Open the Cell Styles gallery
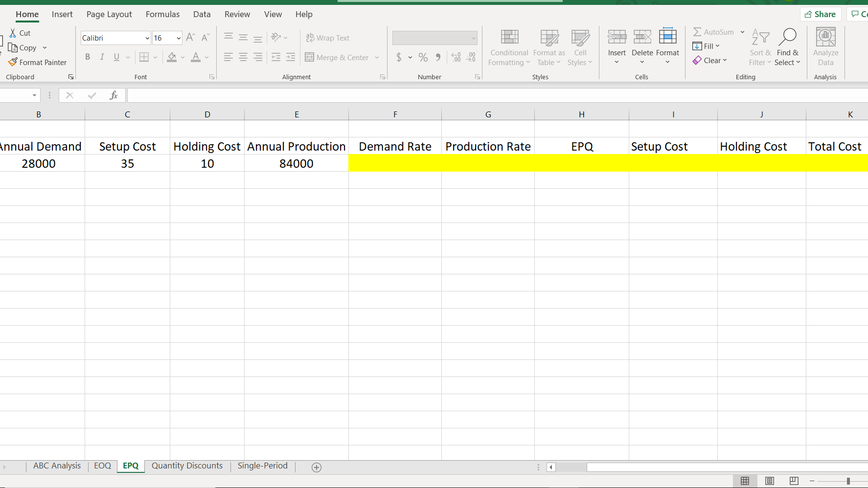 pos(580,47)
